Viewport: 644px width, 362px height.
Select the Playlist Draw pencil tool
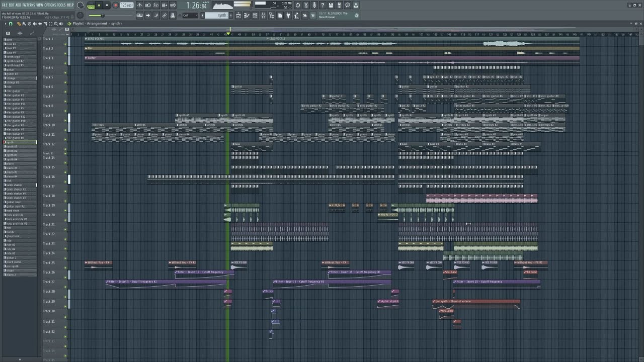pos(19,24)
